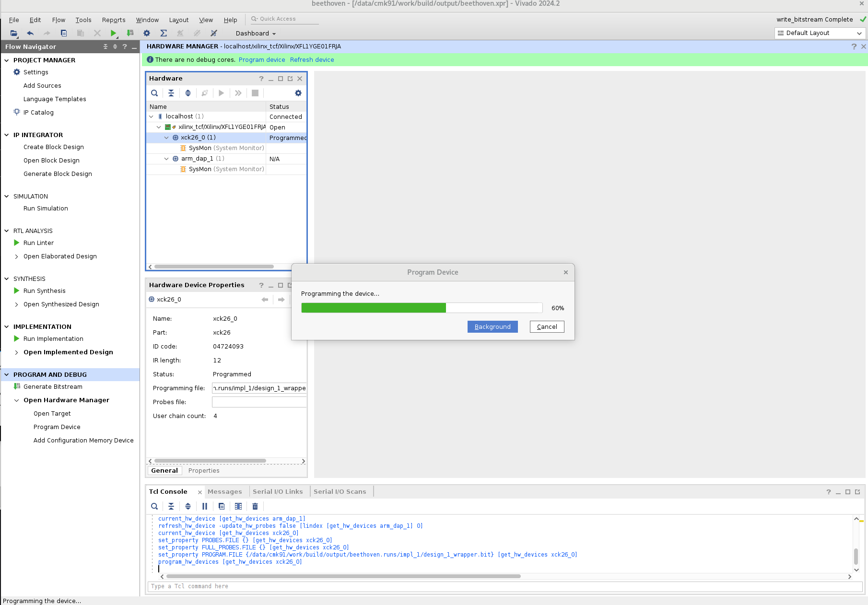Open the Dashboard dropdown
868x605 pixels.
pos(256,34)
